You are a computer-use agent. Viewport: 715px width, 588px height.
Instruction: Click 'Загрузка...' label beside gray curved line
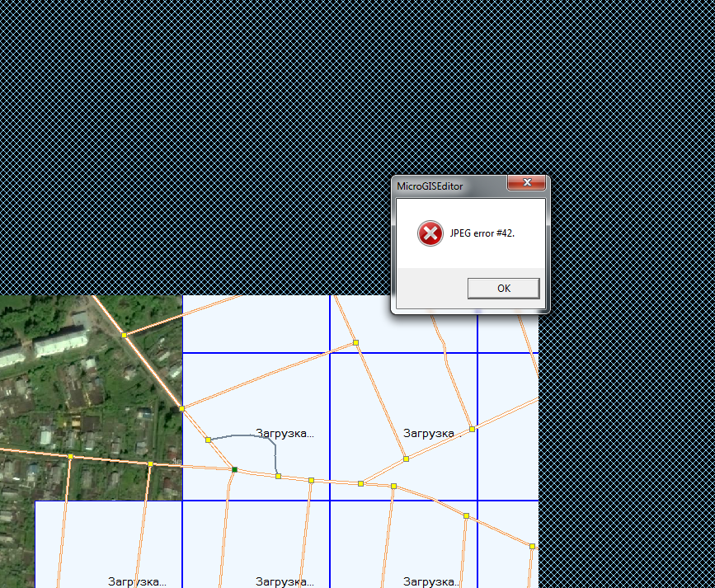(285, 432)
